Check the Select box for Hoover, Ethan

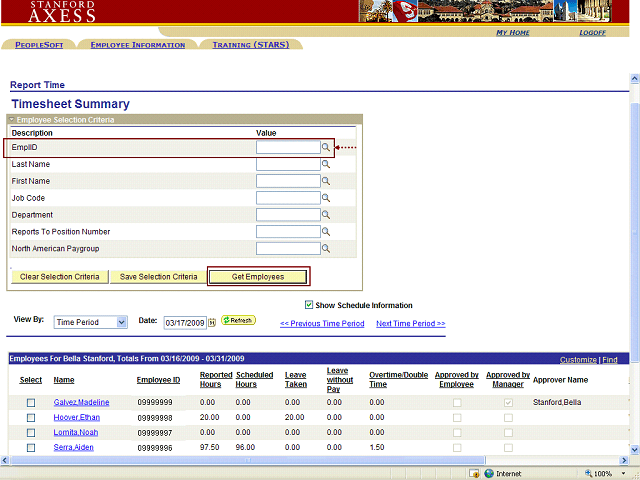point(31,418)
